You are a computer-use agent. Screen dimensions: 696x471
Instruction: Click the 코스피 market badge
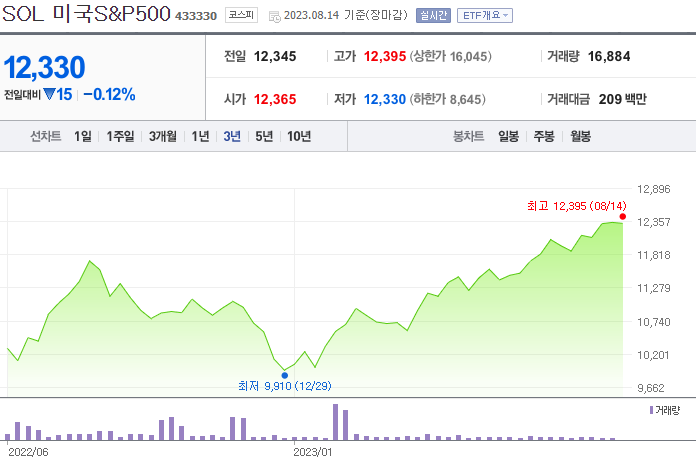click(x=241, y=15)
